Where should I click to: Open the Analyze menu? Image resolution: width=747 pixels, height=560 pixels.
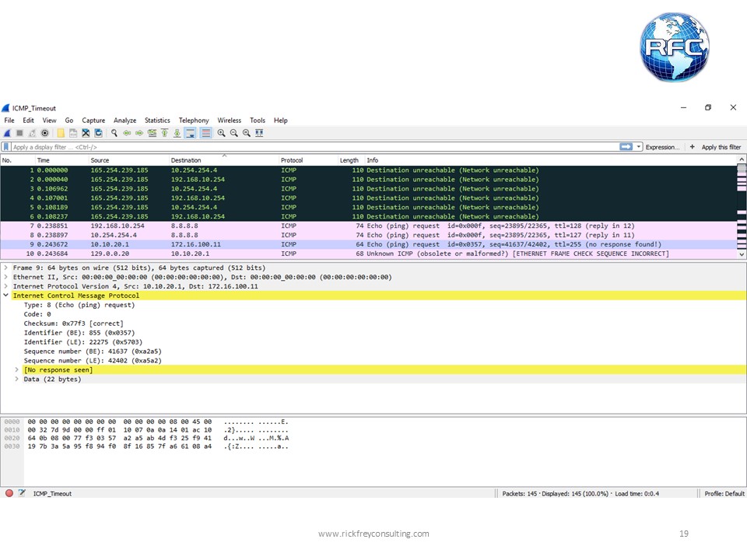coord(124,121)
